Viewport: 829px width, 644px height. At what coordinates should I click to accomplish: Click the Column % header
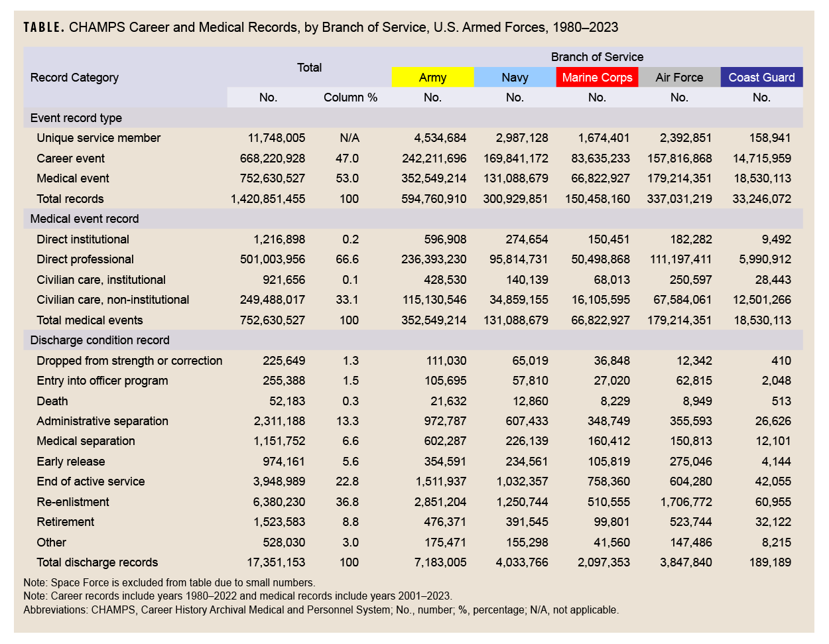pos(350,97)
